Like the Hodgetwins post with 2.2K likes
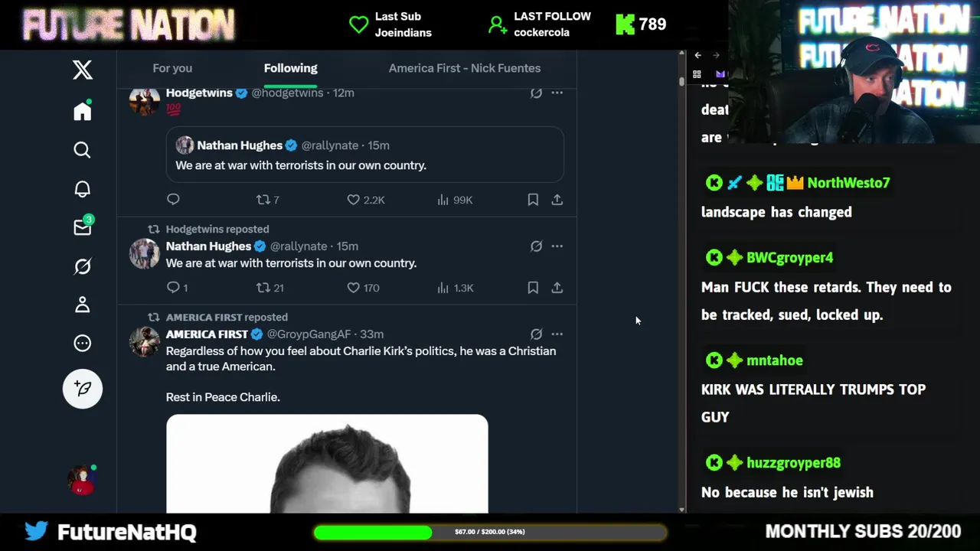This screenshot has height=551, width=980. point(366,200)
